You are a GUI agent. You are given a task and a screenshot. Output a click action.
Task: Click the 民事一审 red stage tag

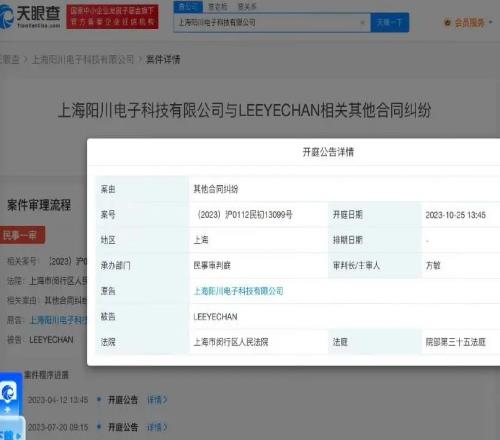click(x=21, y=235)
